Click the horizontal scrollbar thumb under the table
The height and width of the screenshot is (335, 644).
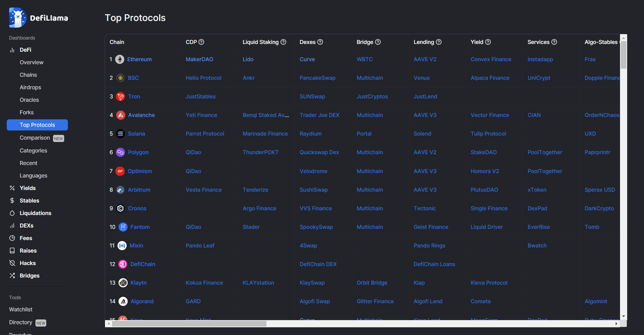[x=189, y=324]
